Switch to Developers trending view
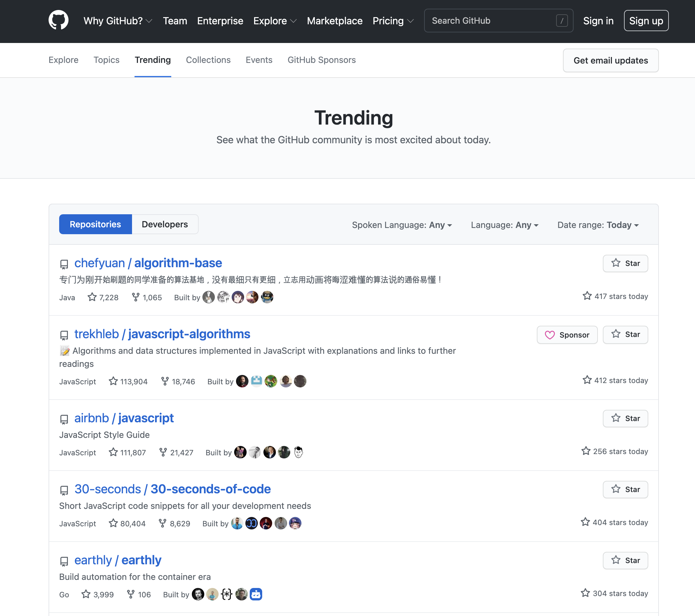This screenshot has height=616, width=695. pos(165,224)
